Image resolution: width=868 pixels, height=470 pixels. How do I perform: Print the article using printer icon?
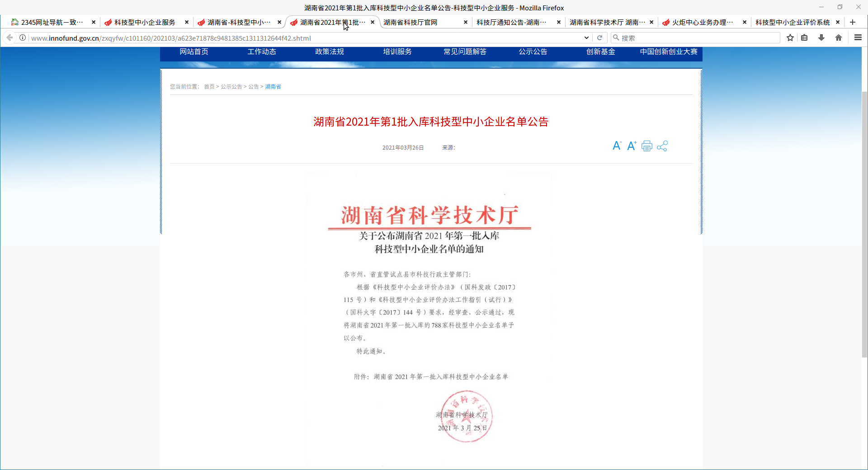click(x=647, y=146)
